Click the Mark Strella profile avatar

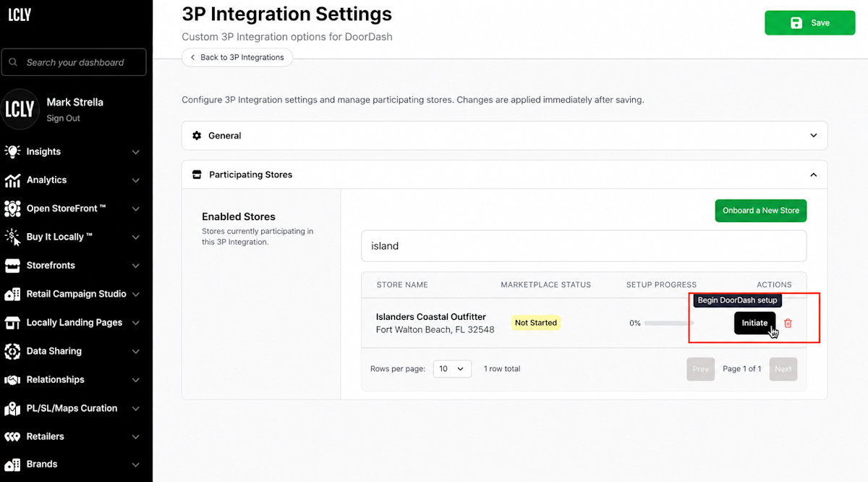click(20, 109)
